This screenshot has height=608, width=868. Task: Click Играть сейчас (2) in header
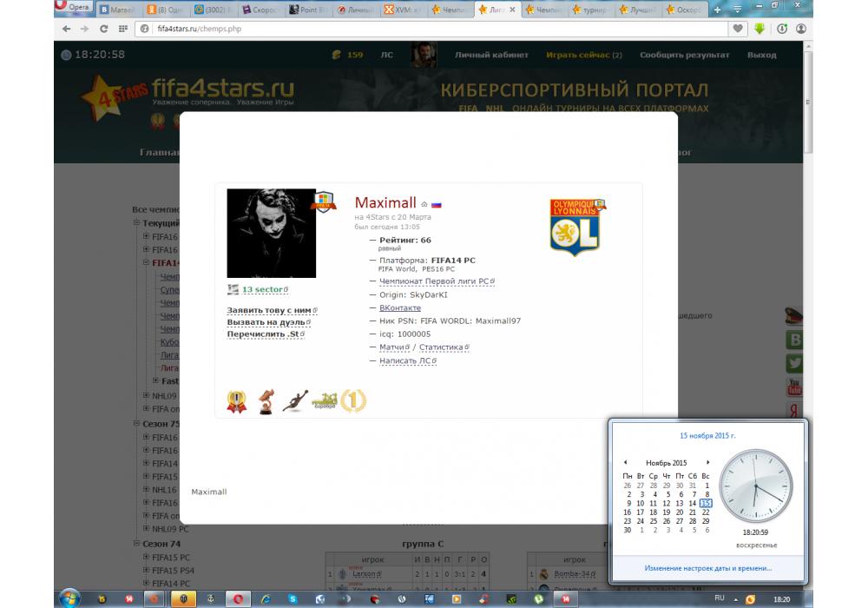click(584, 55)
